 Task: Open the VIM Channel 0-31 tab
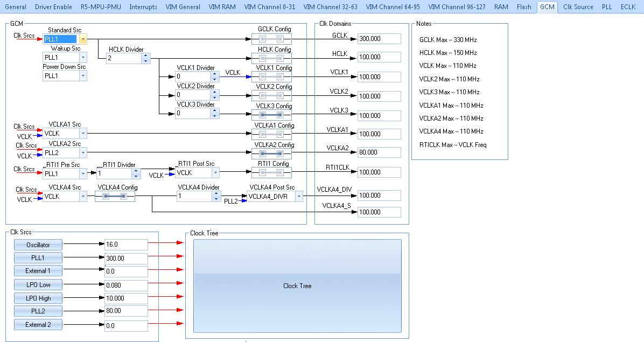(x=269, y=7)
